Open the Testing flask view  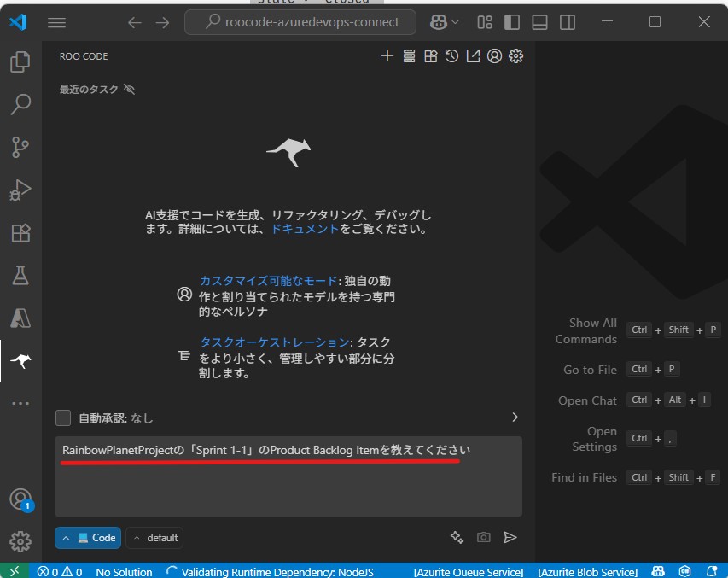(x=20, y=276)
